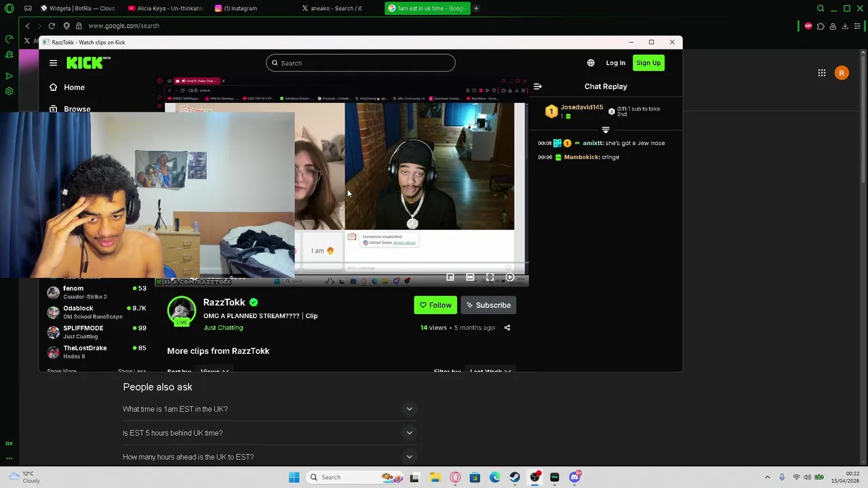Follow RazzTokk
The height and width of the screenshot is (488, 868).
435,305
